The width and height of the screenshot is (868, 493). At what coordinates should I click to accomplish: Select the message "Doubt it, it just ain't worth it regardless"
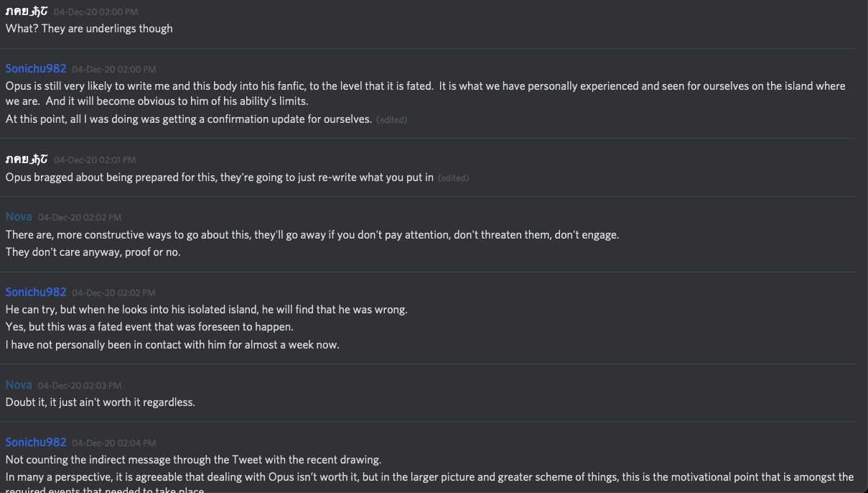point(101,402)
